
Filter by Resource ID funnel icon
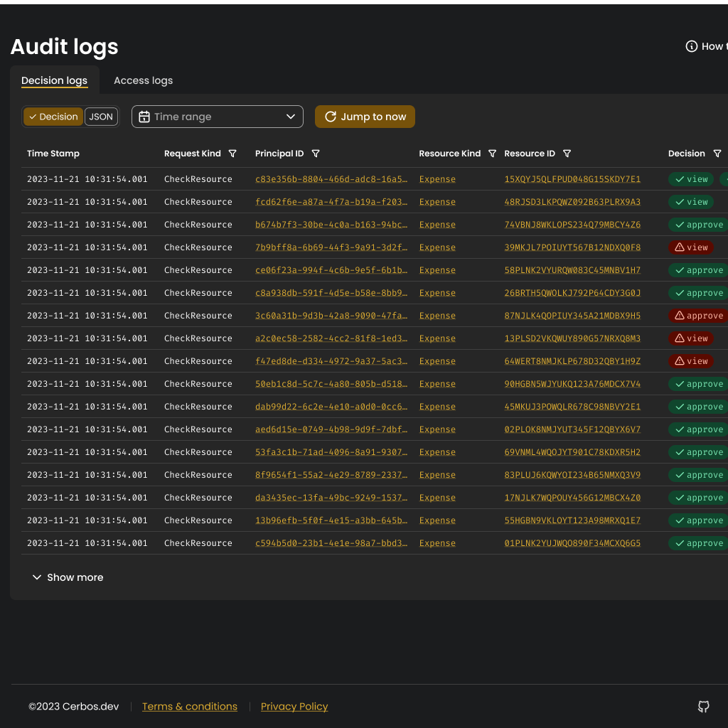pyautogui.click(x=567, y=154)
